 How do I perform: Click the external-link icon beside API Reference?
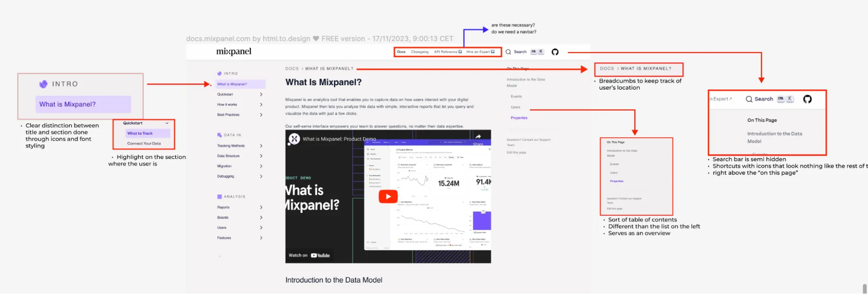(460, 52)
